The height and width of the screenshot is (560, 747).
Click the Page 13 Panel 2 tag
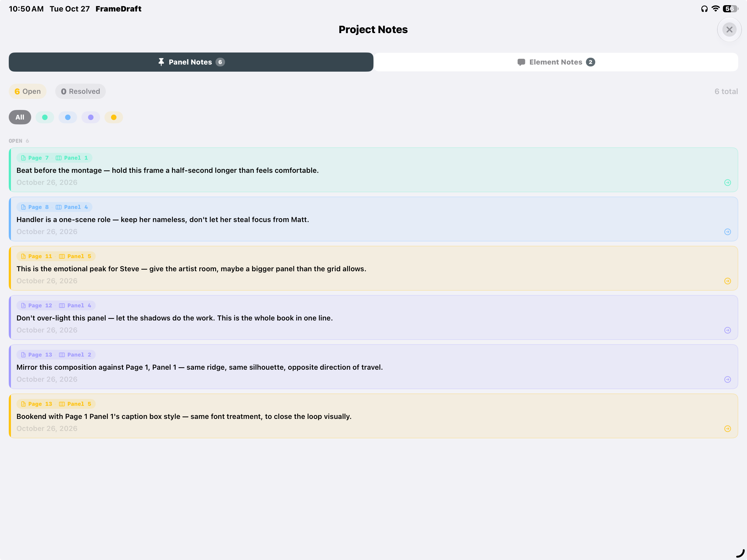(x=56, y=355)
